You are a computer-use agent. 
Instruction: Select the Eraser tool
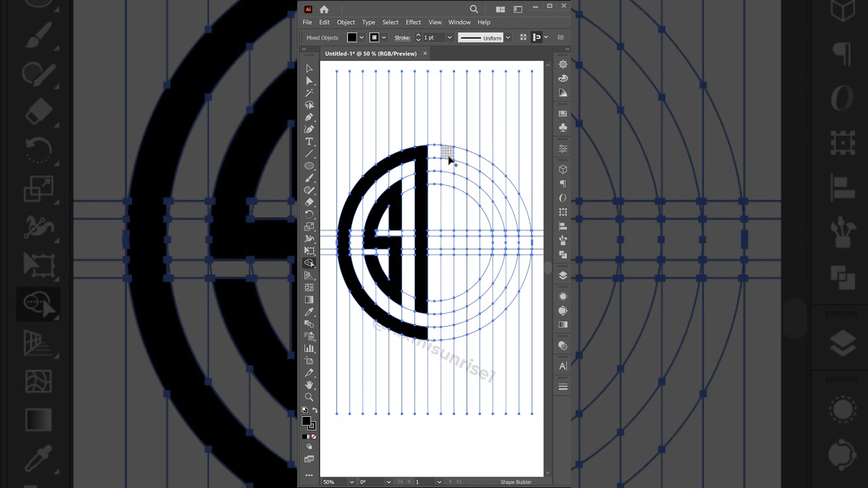pos(309,203)
